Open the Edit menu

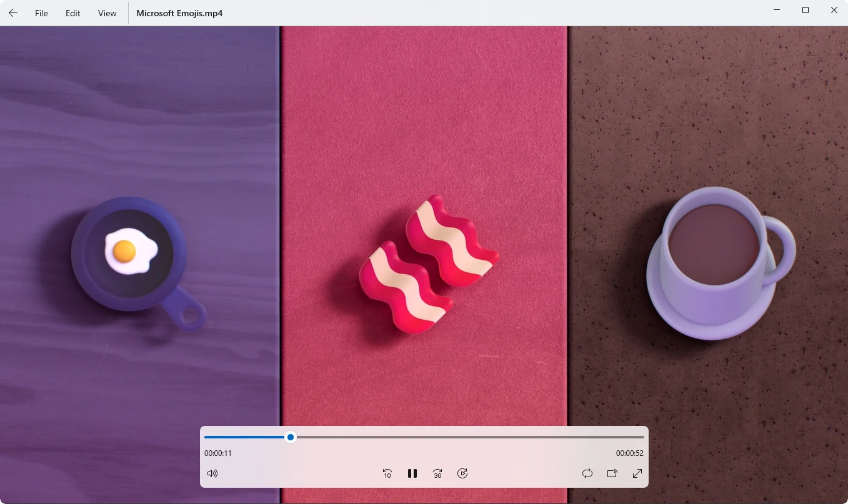pyautogui.click(x=73, y=13)
